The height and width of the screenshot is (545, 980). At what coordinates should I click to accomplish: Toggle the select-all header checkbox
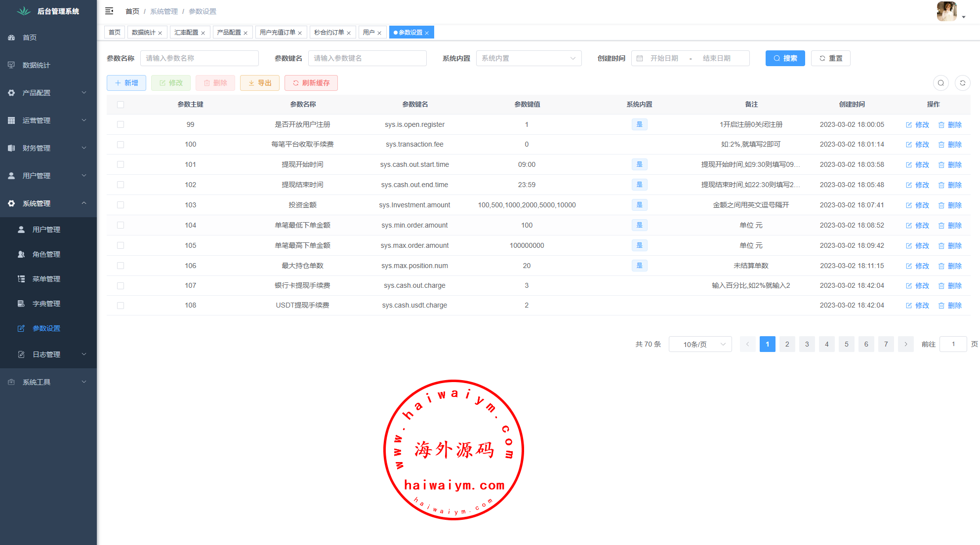121,105
